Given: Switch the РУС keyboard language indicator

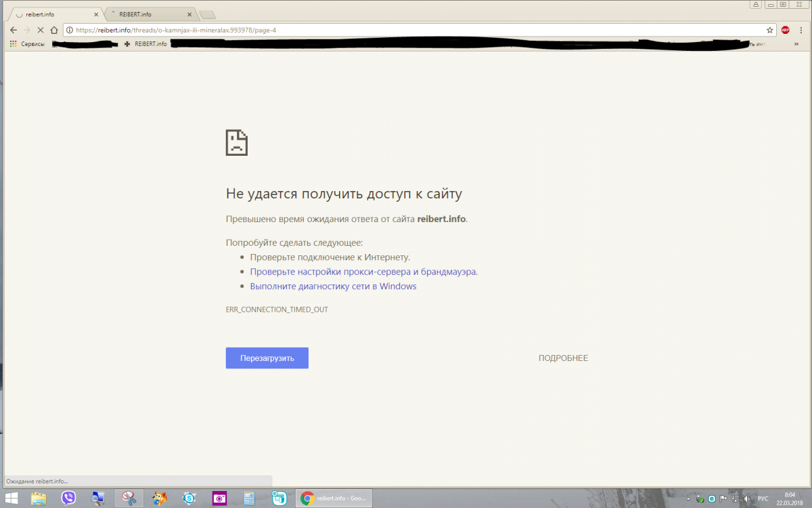Looking at the screenshot, I should point(763,499).
